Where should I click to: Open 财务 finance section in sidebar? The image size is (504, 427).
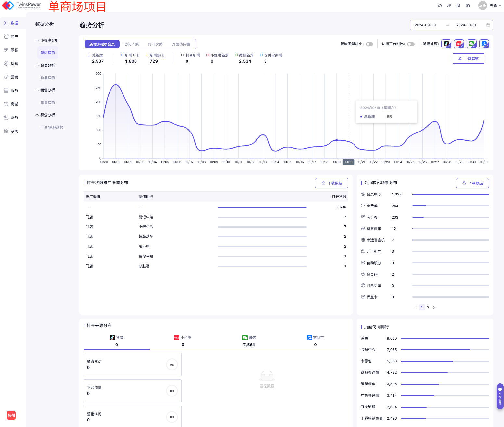(11, 118)
